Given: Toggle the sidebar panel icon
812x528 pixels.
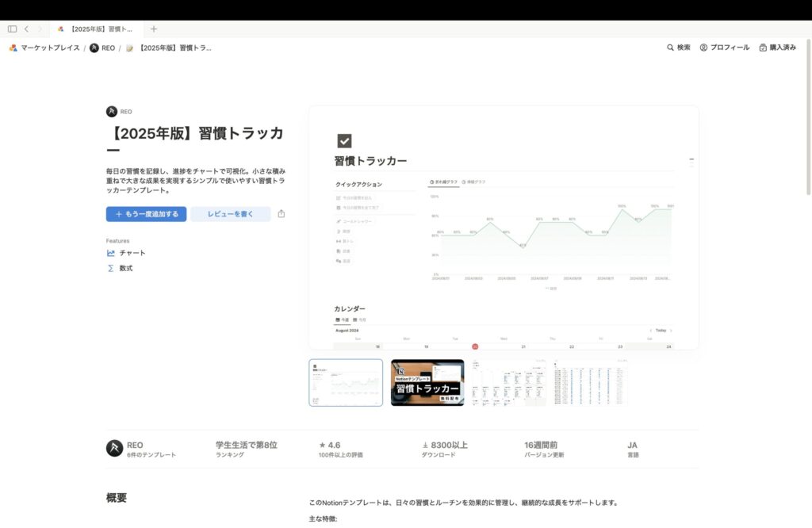Looking at the screenshot, I should [12, 29].
